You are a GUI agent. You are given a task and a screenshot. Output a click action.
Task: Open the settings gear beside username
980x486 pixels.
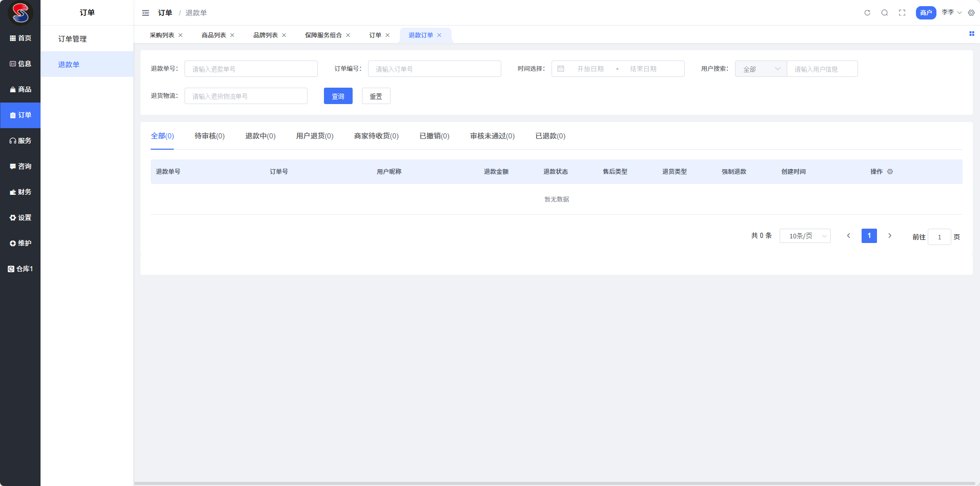coord(971,13)
